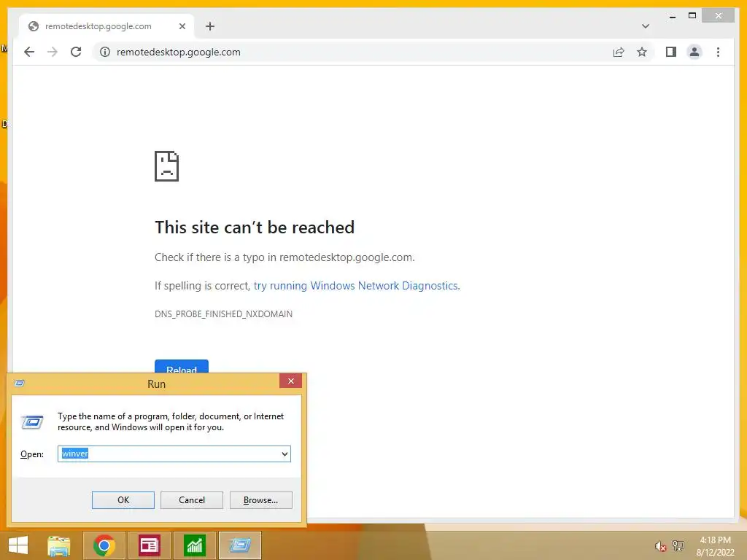
Task: Open the green chart app on taskbar
Action: (x=194, y=545)
